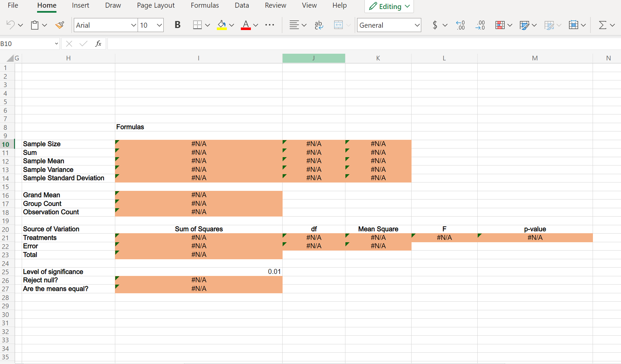The image size is (621, 364).
Task: Select Sample Variance #N/A in column K
Action: coord(378,169)
